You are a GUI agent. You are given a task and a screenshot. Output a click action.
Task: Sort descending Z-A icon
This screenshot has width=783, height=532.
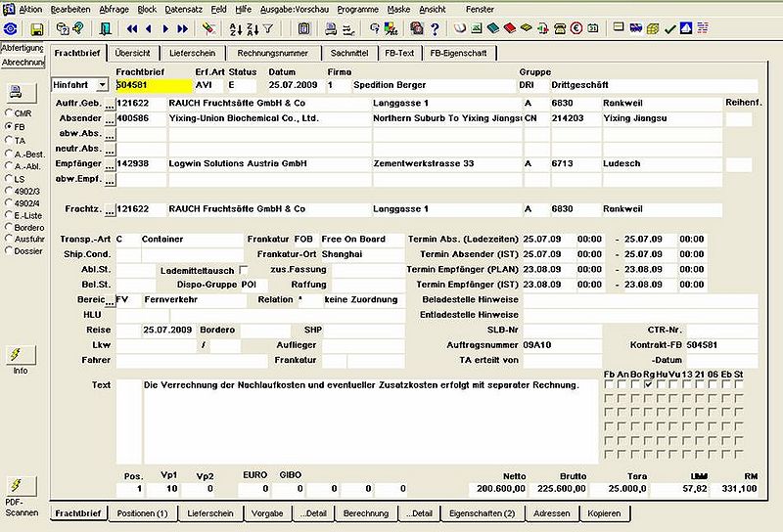point(253,29)
